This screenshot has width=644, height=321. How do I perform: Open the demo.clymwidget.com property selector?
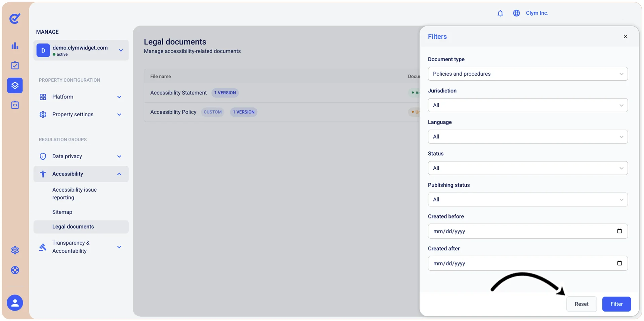[81, 50]
